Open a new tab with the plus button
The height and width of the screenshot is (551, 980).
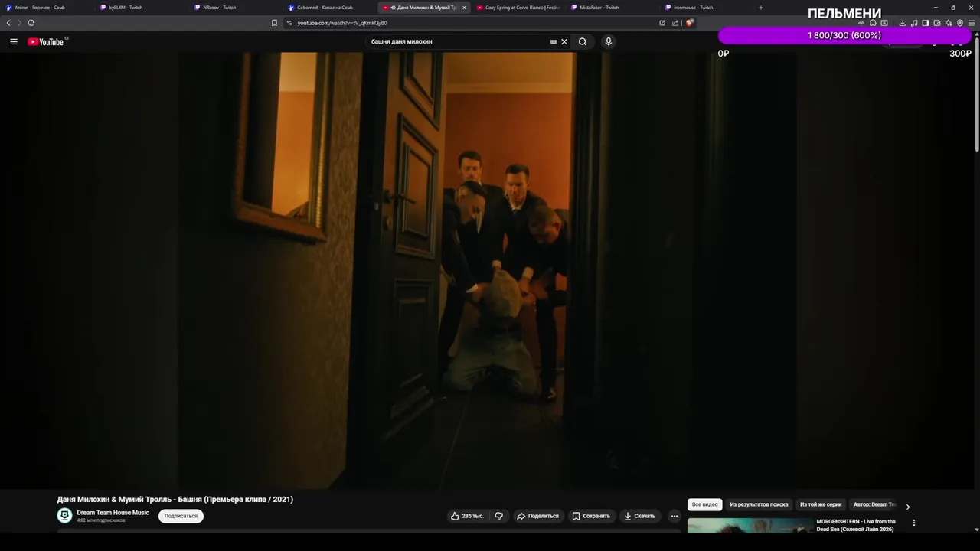[x=760, y=8]
